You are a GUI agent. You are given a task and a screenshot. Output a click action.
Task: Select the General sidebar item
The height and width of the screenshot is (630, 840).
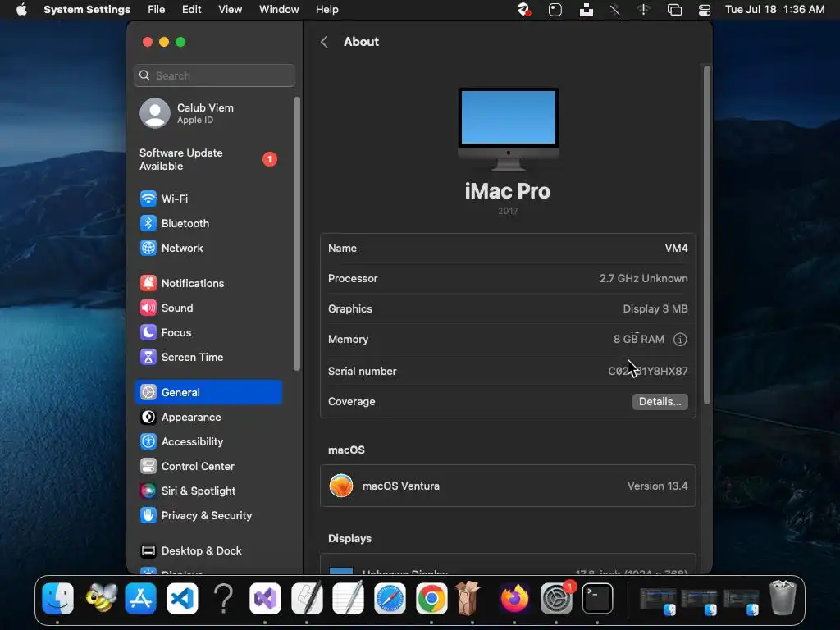tap(208, 393)
